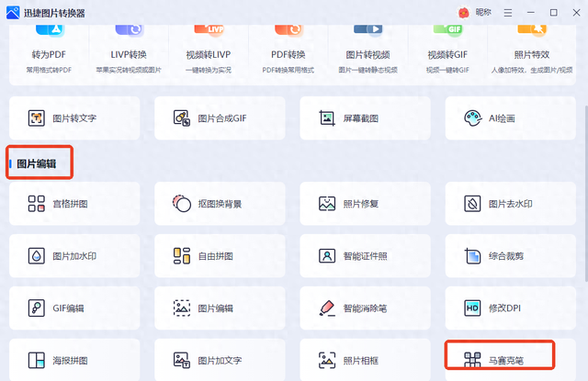
Task: Click the 修改DPI label
Action: click(504, 308)
